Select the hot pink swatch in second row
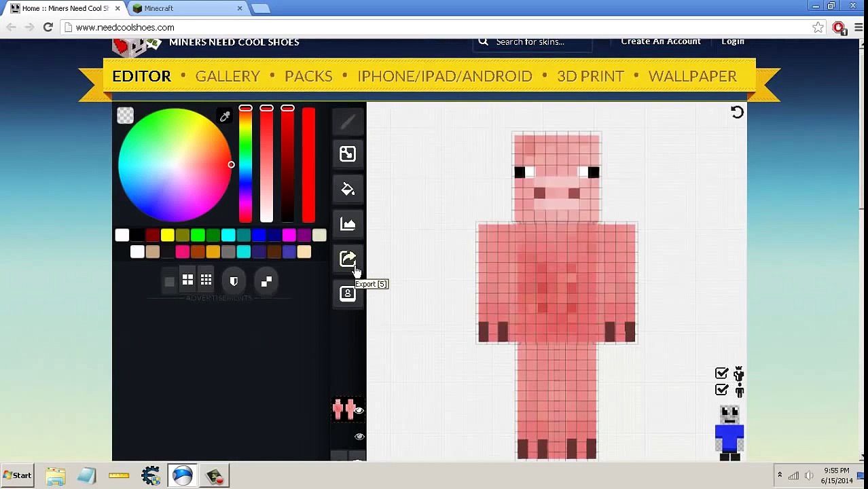868x489 pixels. (x=182, y=253)
